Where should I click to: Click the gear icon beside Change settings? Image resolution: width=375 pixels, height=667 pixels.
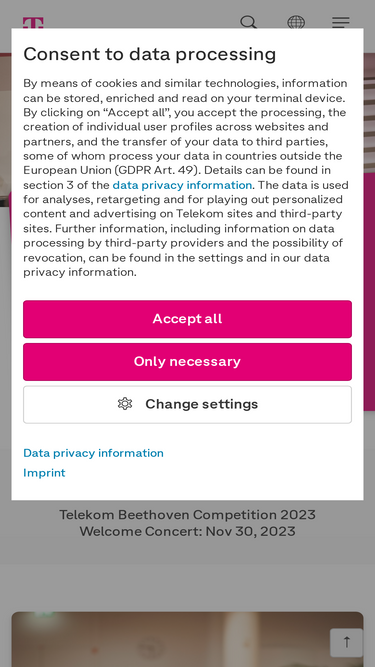[x=125, y=404]
